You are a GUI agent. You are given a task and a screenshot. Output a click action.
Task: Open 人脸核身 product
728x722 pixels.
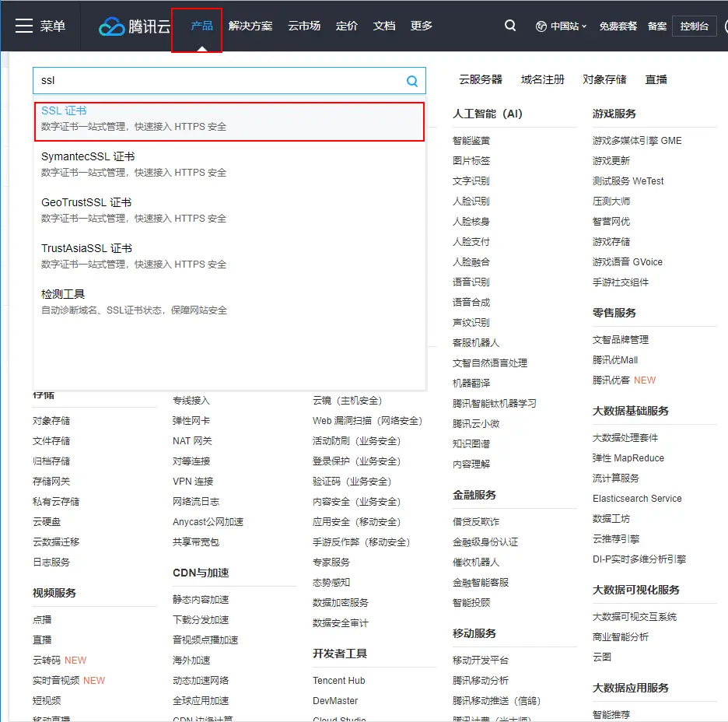tap(471, 222)
